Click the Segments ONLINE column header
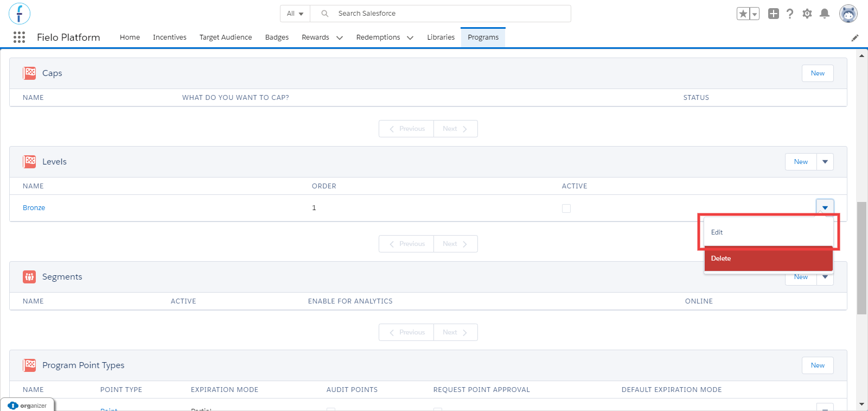 [699, 301]
